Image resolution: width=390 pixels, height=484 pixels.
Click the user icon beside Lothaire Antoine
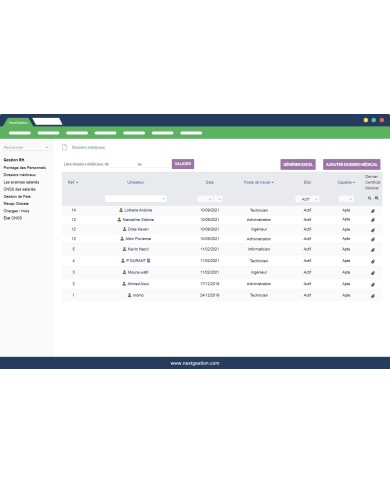coord(121,210)
